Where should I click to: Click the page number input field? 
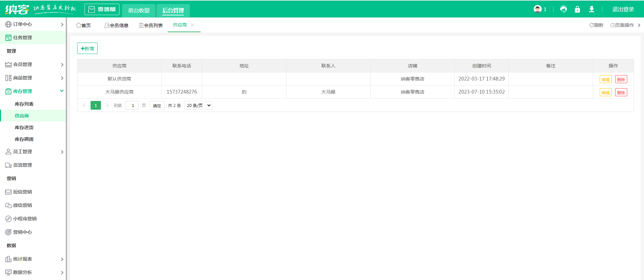click(x=132, y=106)
